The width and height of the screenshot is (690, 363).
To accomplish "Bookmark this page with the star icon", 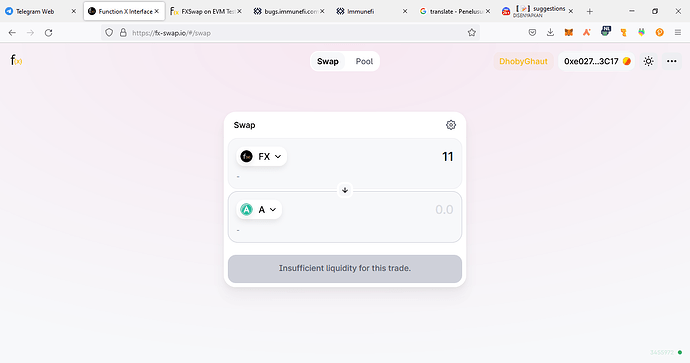I will [472, 33].
